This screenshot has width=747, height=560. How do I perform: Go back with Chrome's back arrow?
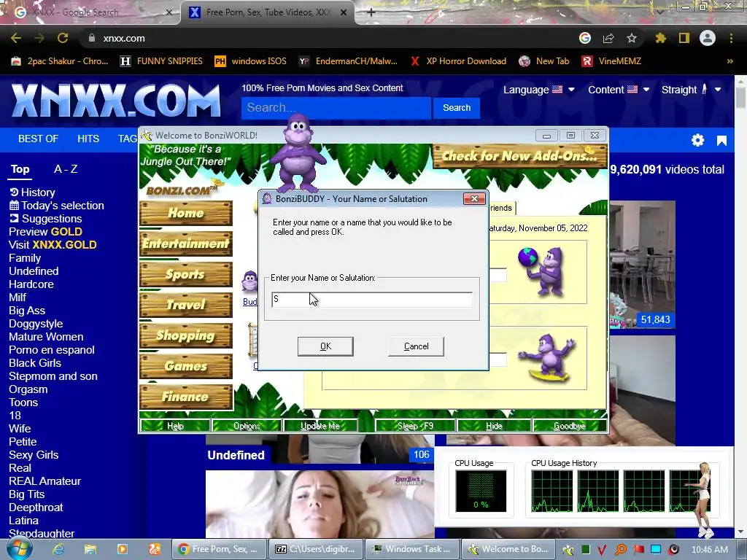(16, 38)
